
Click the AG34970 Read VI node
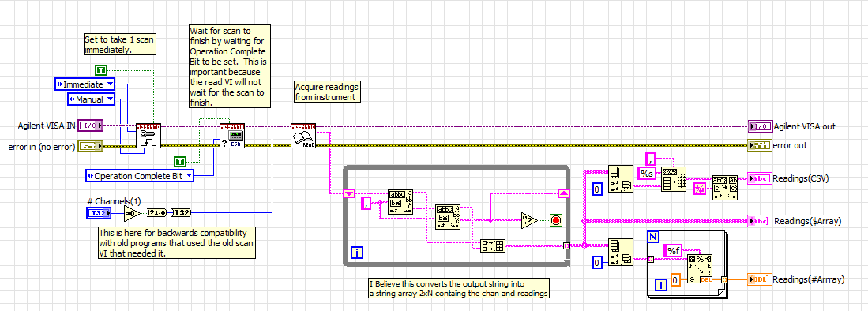tap(302, 136)
